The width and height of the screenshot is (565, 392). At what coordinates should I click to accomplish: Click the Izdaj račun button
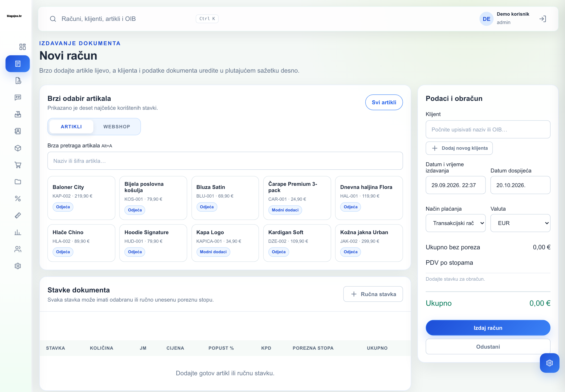tap(488, 328)
